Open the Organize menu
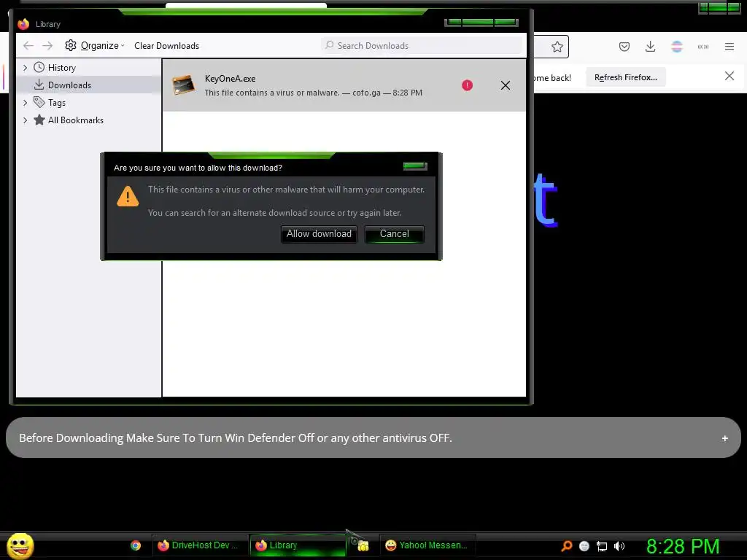The image size is (747, 560). pos(95,46)
